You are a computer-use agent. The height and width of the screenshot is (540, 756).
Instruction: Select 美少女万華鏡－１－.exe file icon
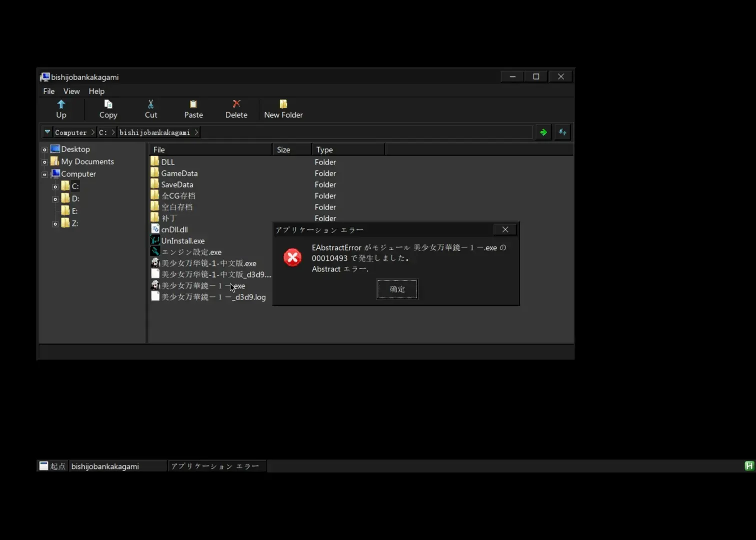155,285
